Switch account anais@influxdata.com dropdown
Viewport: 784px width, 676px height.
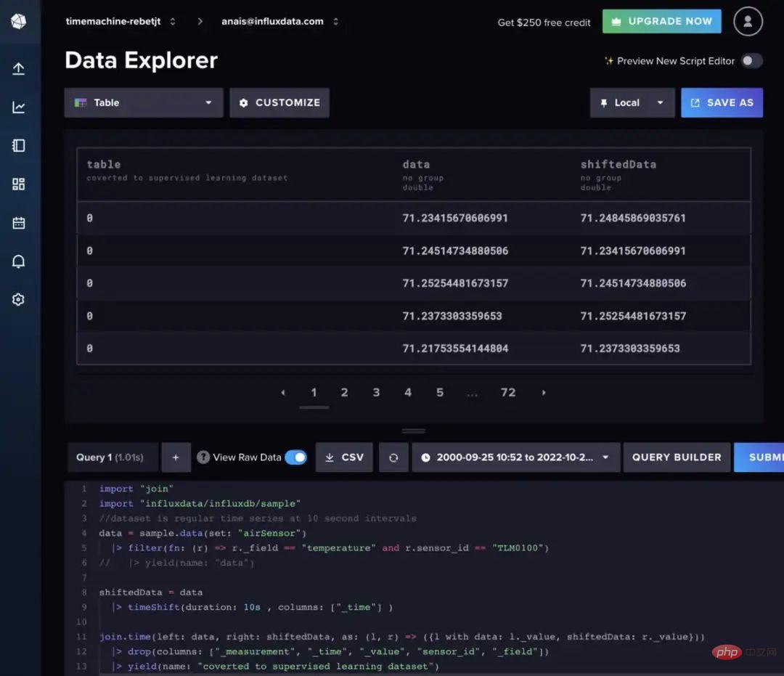pos(280,21)
